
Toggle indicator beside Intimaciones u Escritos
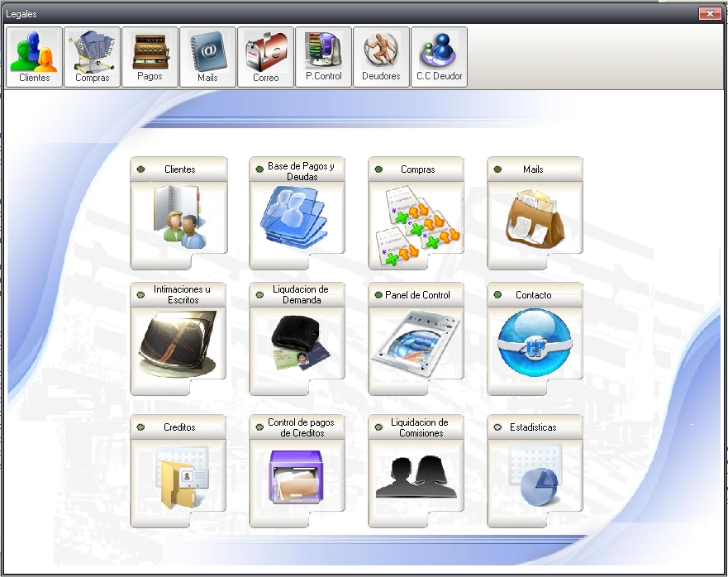(140, 295)
